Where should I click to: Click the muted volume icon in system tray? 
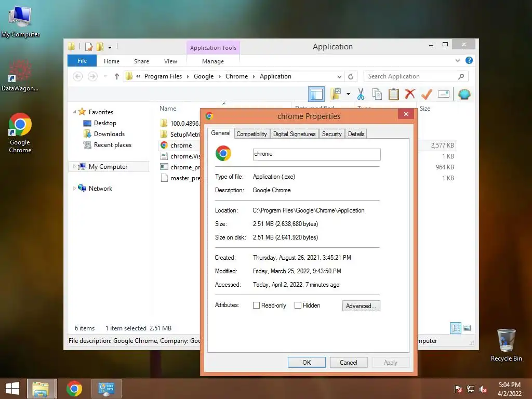coord(483,389)
